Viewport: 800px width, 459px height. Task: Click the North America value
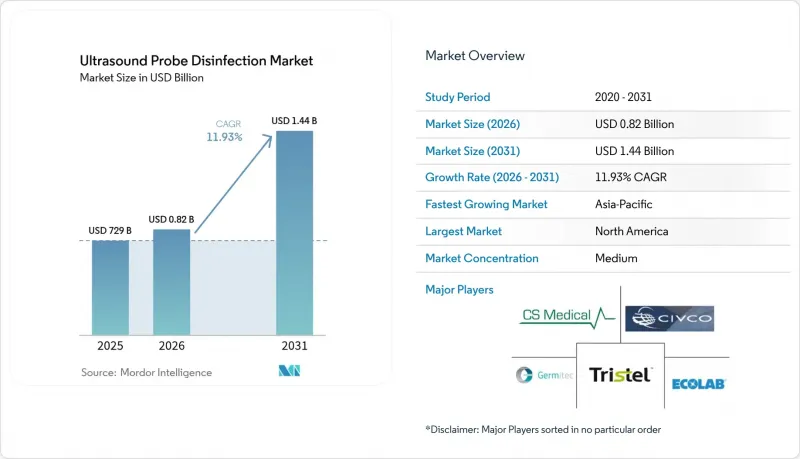tap(632, 231)
